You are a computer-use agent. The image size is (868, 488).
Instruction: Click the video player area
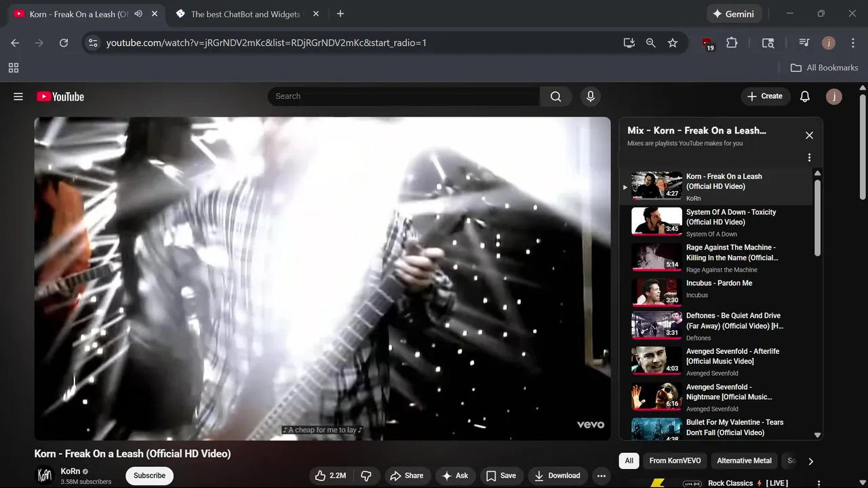[323, 279]
